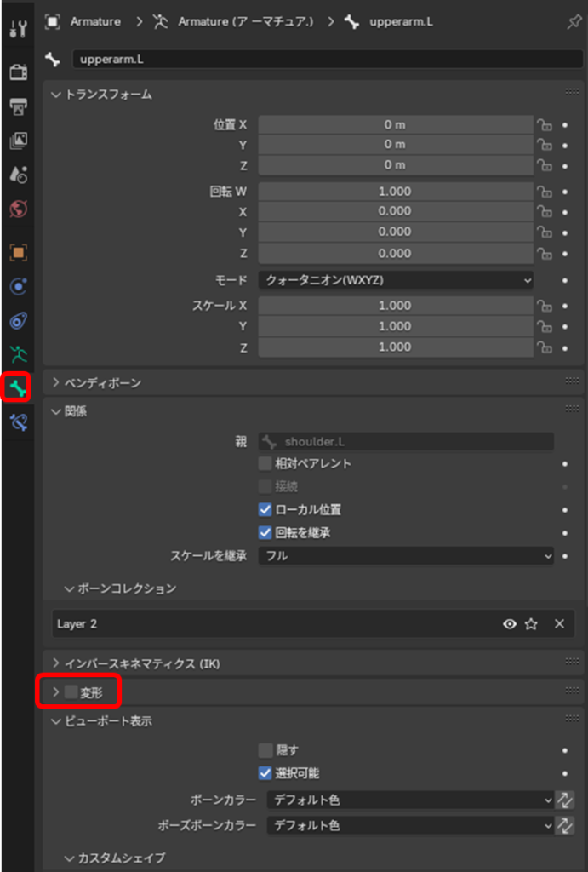Toggle Layer 2 visibility eye icon
588x872 pixels.
[509, 624]
